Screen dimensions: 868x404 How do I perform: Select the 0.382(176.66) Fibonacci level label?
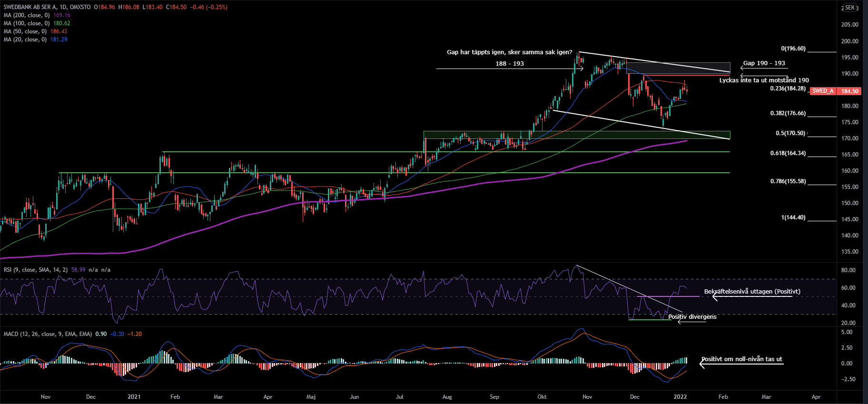(788, 113)
